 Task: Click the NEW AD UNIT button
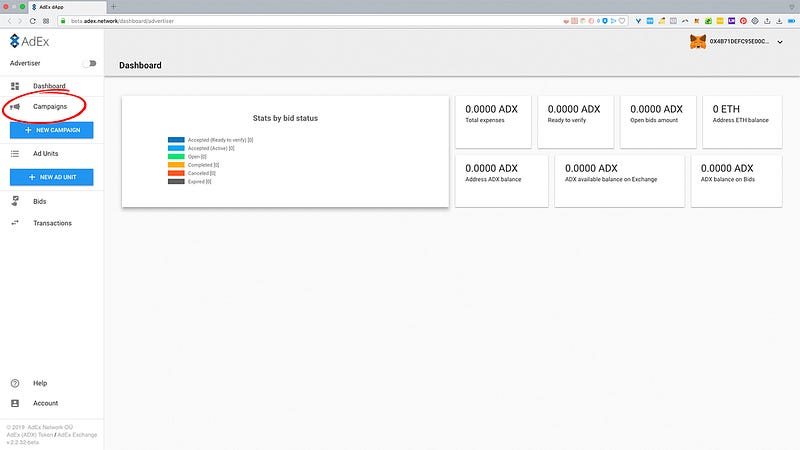coord(52,177)
